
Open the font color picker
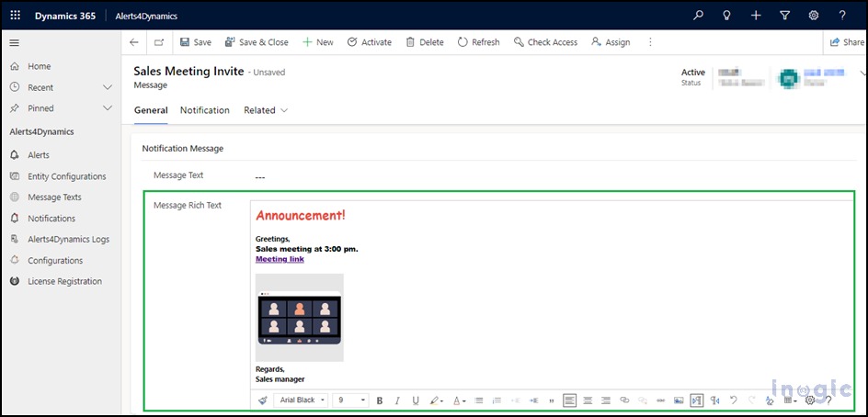click(459, 400)
